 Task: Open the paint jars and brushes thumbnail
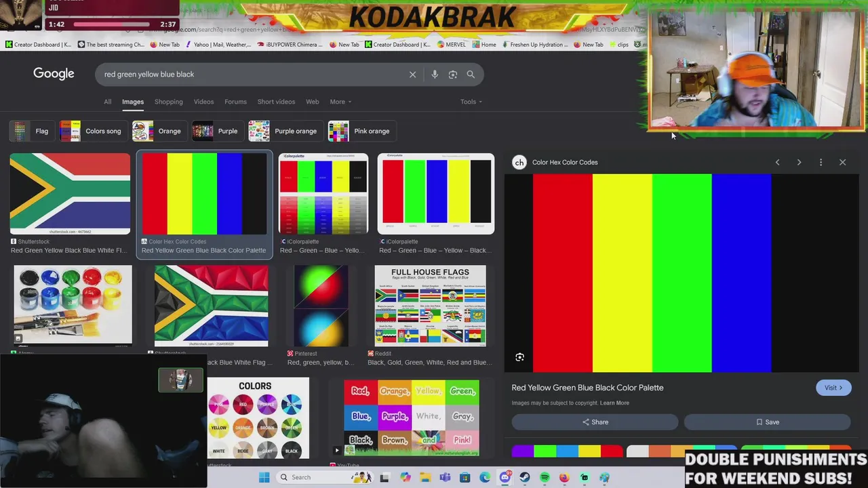(73, 306)
